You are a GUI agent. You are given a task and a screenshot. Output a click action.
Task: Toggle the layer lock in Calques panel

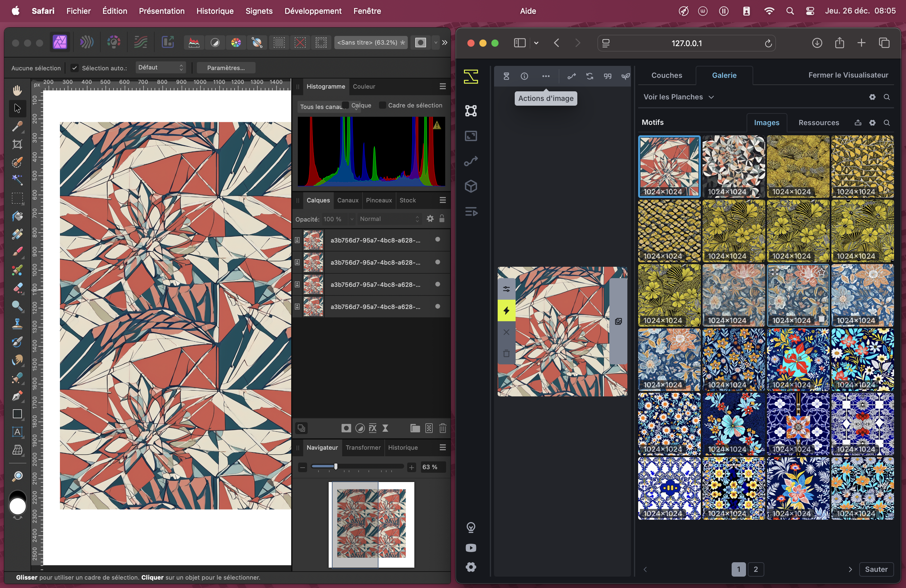442,219
